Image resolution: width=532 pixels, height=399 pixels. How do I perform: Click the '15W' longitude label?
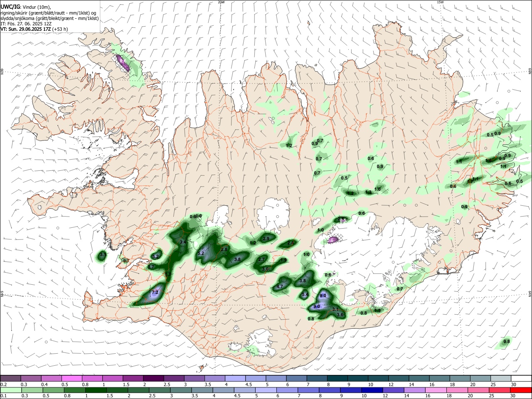[x=440, y=2]
